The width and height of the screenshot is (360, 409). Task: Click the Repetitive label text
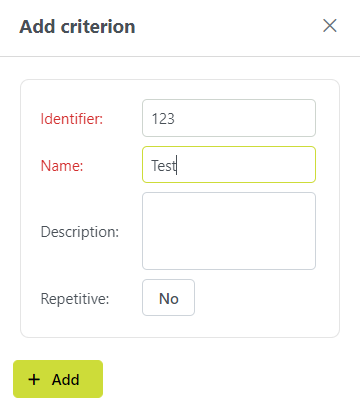pos(75,299)
